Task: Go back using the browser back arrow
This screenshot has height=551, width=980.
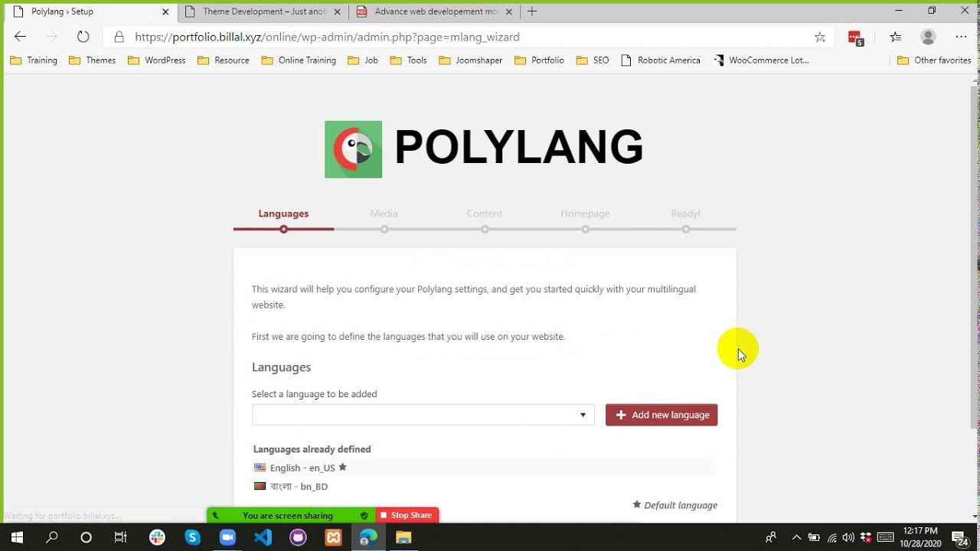Action: [x=21, y=37]
